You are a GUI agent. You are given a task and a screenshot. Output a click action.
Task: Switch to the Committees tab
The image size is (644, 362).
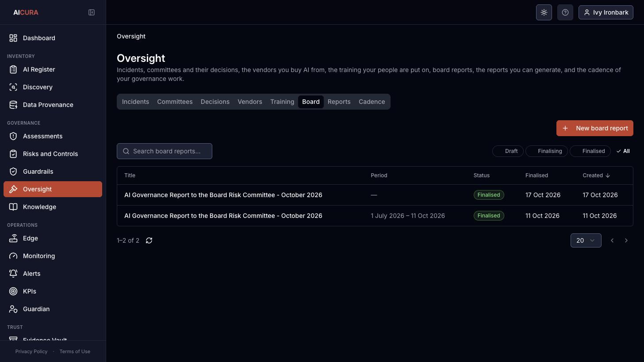pyautogui.click(x=175, y=102)
